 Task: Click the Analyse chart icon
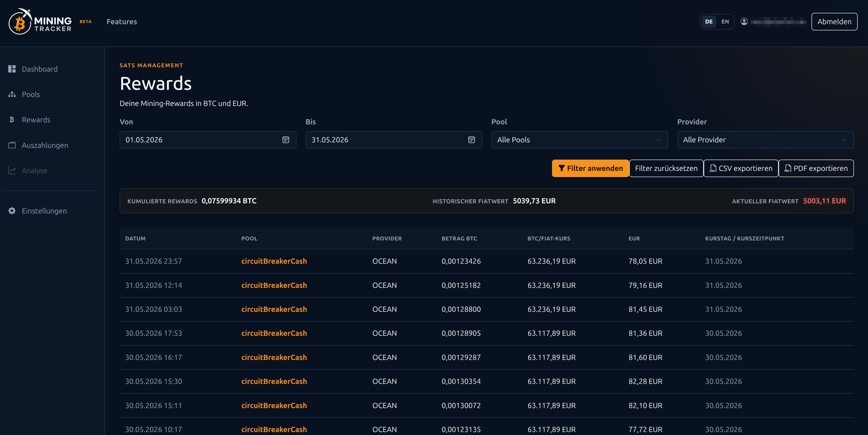[x=12, y=170]
